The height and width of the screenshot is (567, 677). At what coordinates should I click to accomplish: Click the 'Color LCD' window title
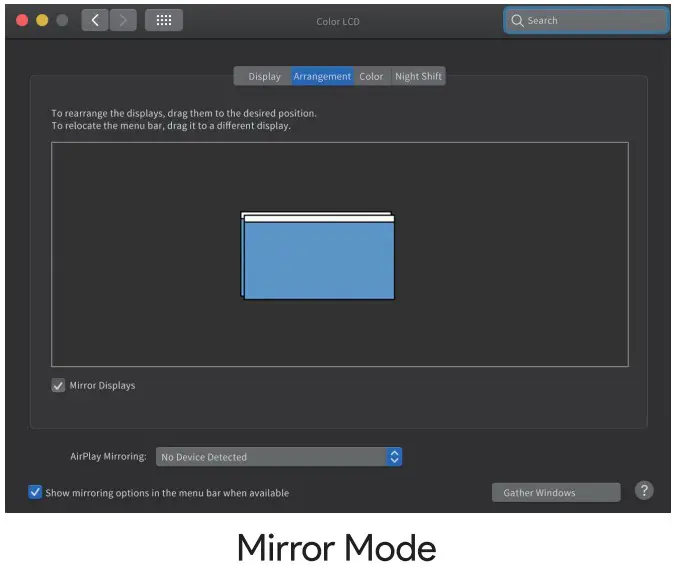click(x=338, y=22)
